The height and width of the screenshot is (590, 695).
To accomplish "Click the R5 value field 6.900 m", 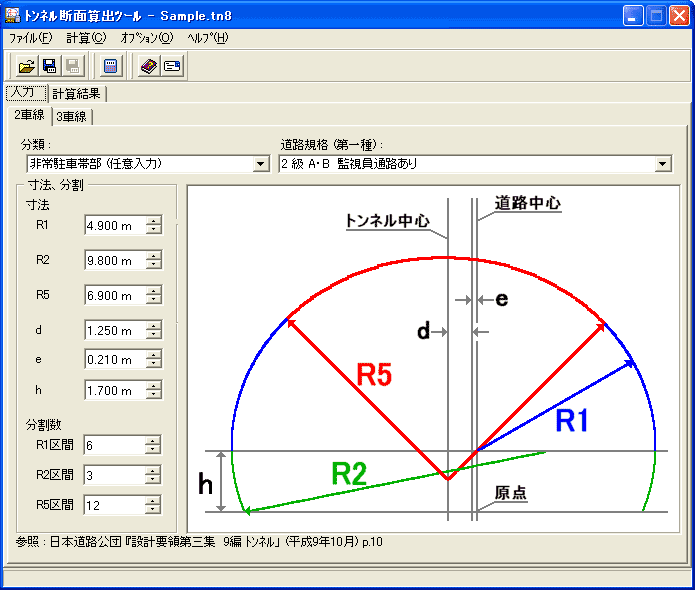I will tap(115, 295).
